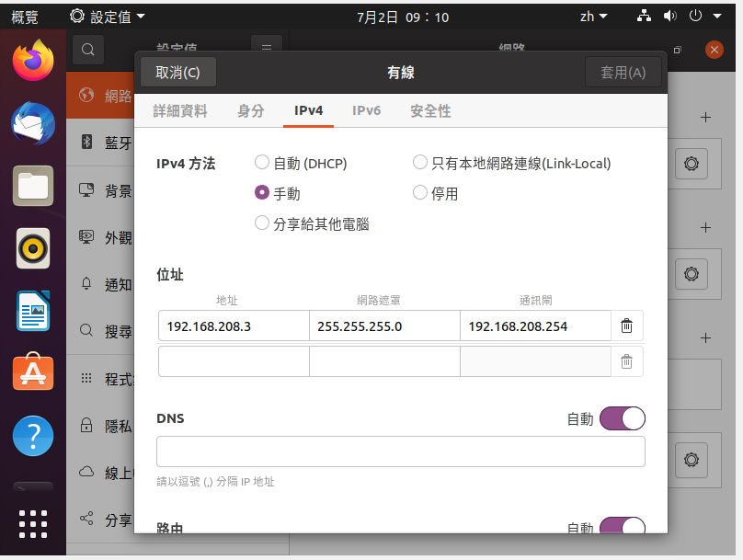Open the zh input language dropdown

coord(593,17)
